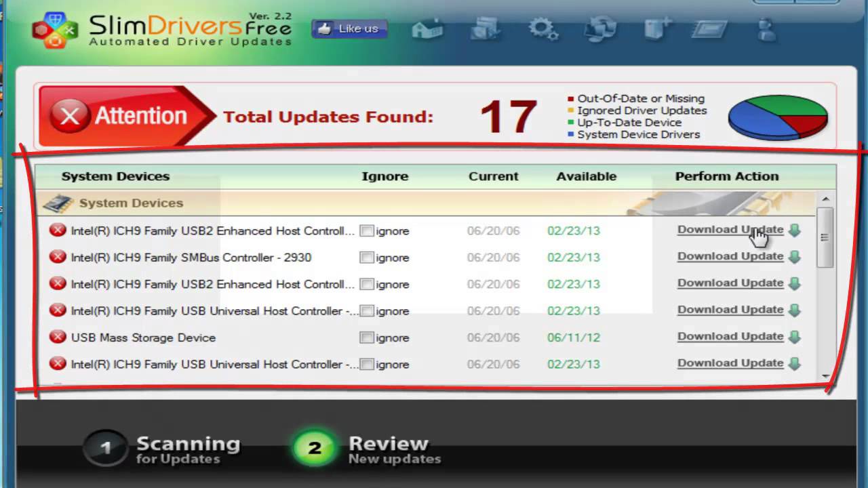Viewport: 868px width, 488px height.
Task: Click the driver status pie chart
Action: [x=778, y=117]
